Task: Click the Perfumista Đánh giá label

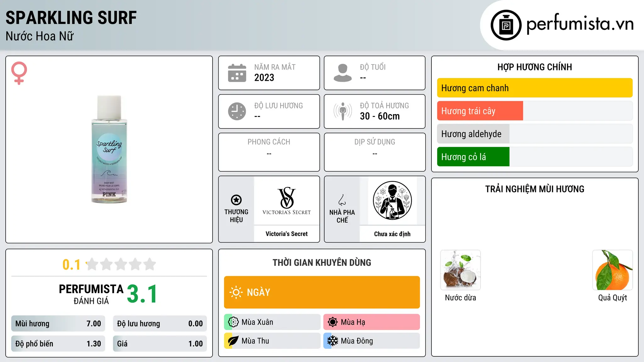Action: point(91,294)
